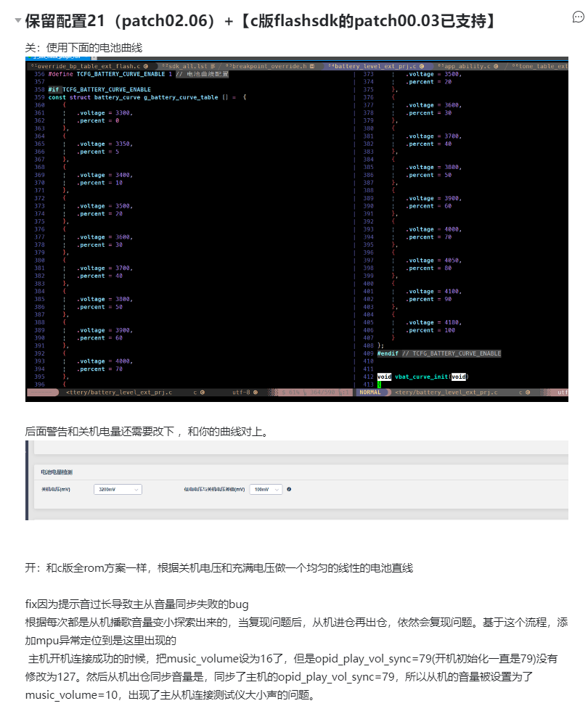The height and width of the screenshot is (706, 588).
Task: Open breakpoint_override.h editor tab
Action: [270, 66]
